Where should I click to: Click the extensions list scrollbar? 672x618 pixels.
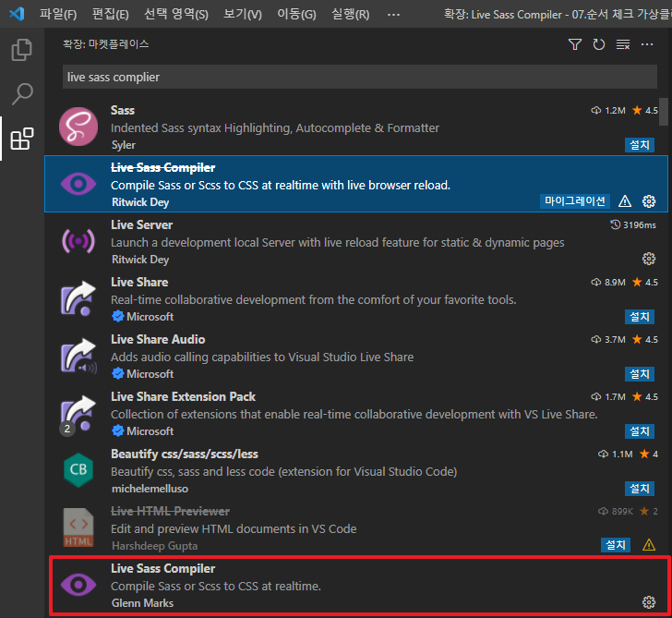(x=664, y=112)
